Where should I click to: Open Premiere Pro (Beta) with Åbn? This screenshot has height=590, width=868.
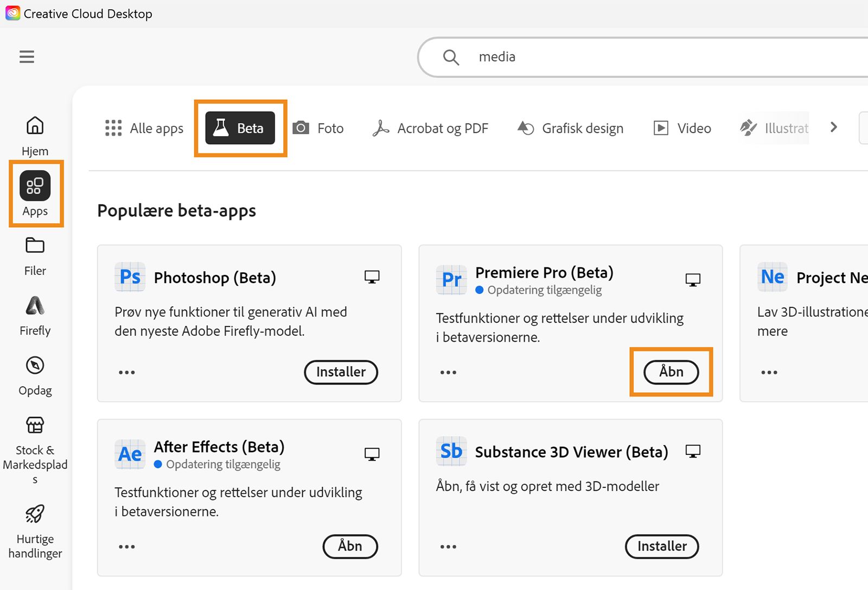coord(671,372)
